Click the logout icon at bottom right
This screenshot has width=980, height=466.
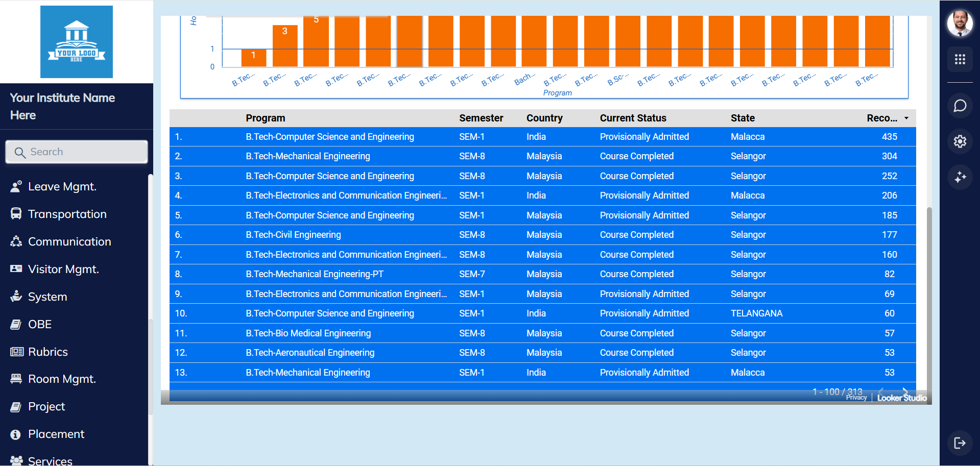click(x=960, y=443)
